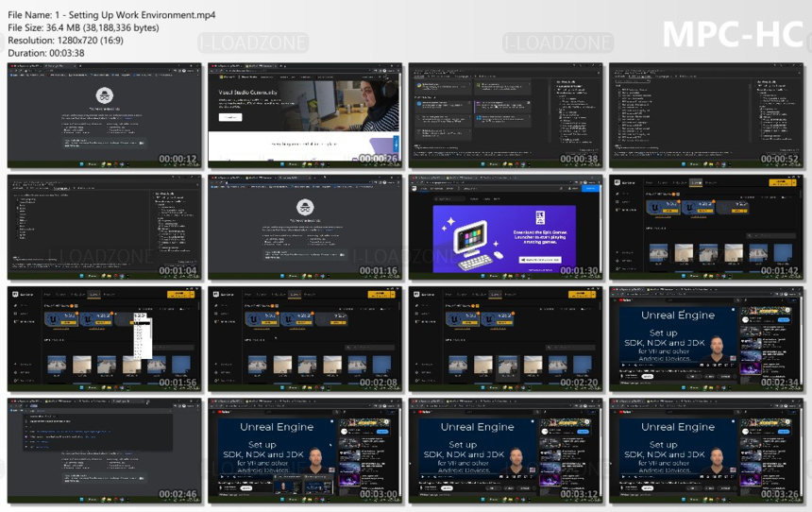The image size is (812, 512).
Task: Click the MPC-HC logo text
Action: click(x=733, y=34)
